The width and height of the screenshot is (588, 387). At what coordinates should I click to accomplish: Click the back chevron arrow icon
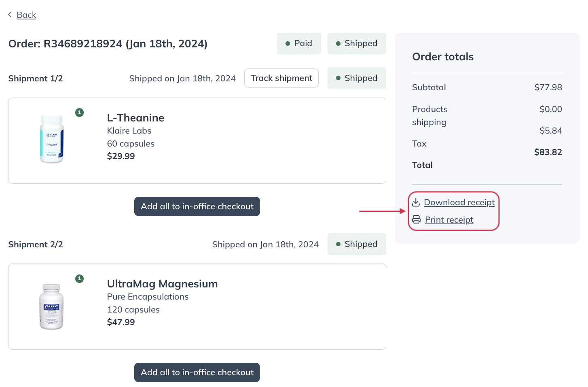point(10,15)
